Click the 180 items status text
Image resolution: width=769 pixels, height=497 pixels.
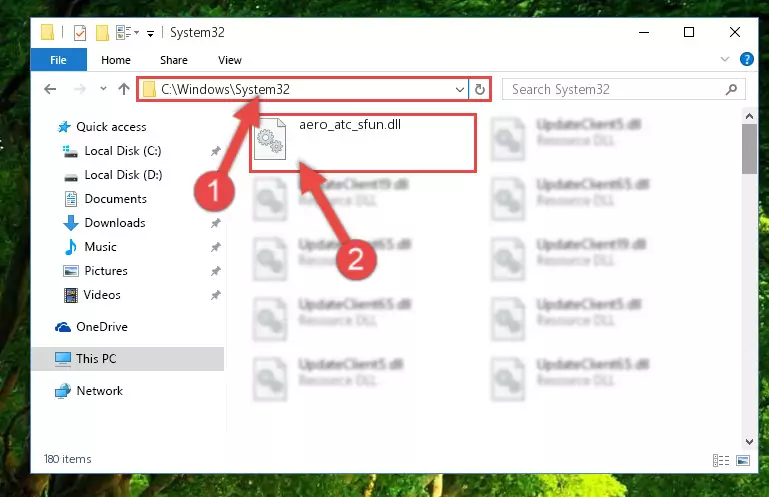pyautogui.click(x=67, y=459)
